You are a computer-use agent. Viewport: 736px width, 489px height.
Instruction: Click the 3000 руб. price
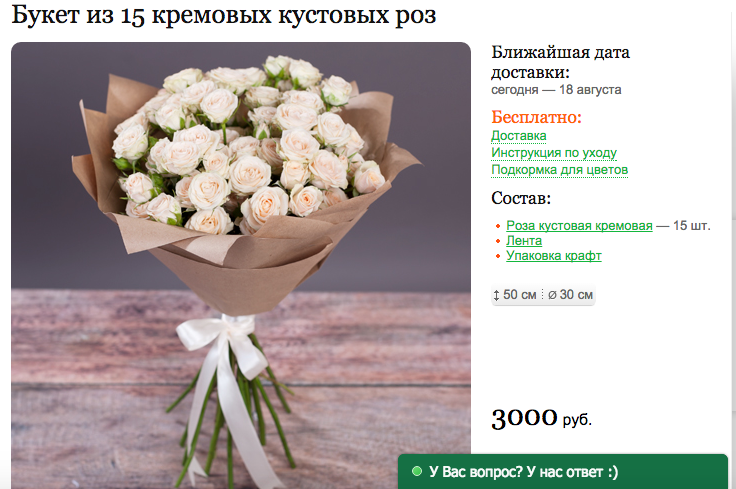coord(541,418)
